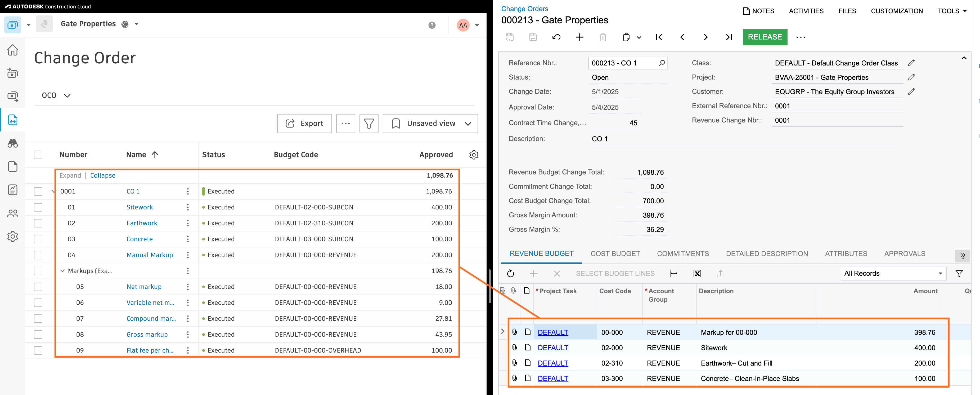Switch to the Cost Budget tab
Viewport: 980px width, 395px height.
pyautogui.click(x=615, y=254)
